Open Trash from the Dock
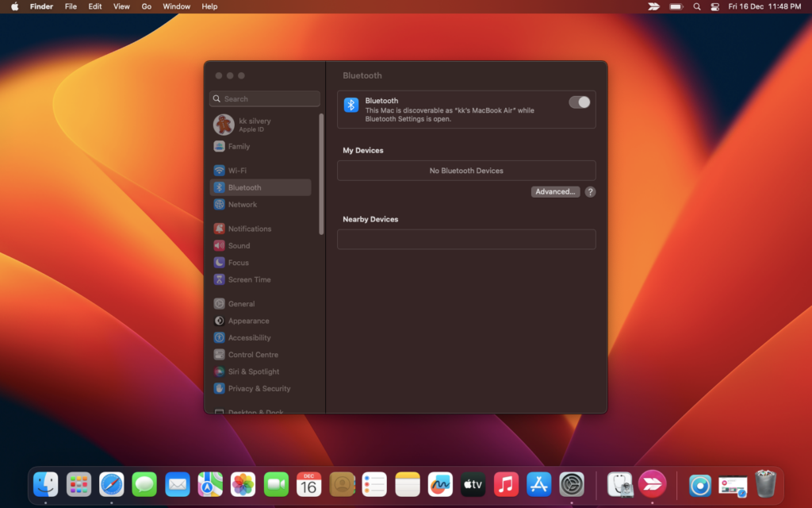 [765, 483]
